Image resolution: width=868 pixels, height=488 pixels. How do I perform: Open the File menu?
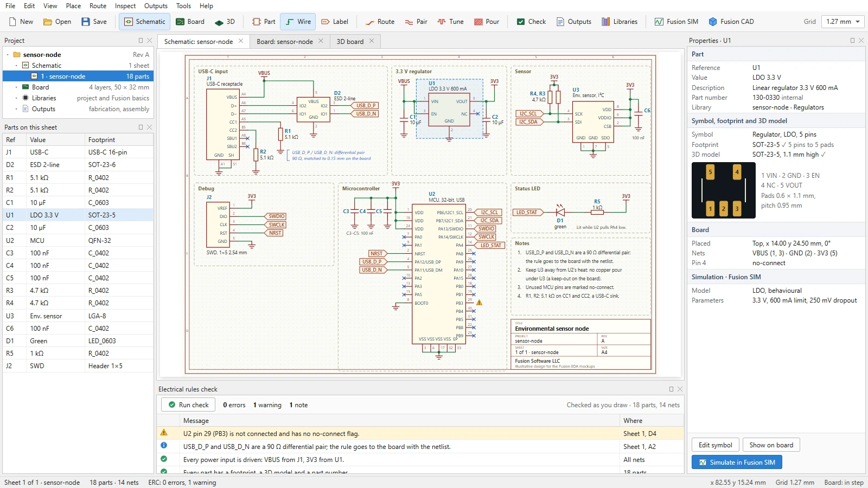coord(10,6)
